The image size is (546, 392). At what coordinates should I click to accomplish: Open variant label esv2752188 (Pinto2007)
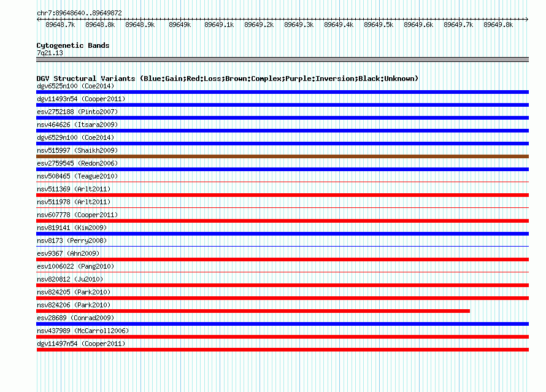click(77, 112)
